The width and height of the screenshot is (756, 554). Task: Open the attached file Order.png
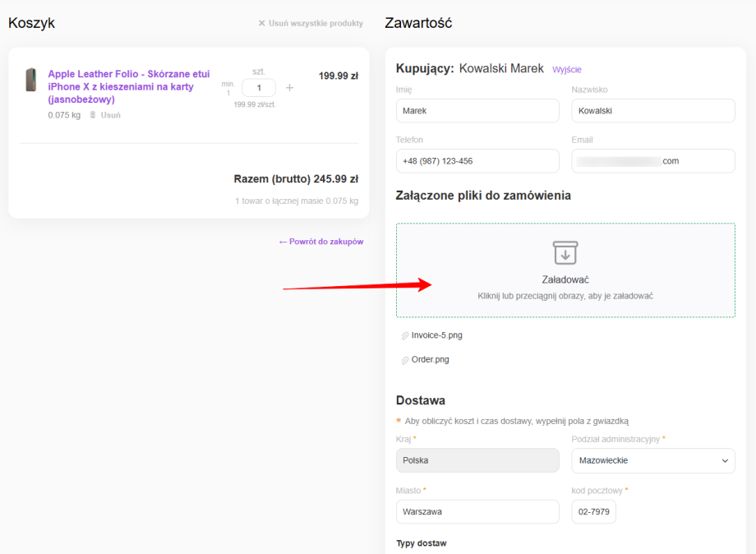coord(430,360)
